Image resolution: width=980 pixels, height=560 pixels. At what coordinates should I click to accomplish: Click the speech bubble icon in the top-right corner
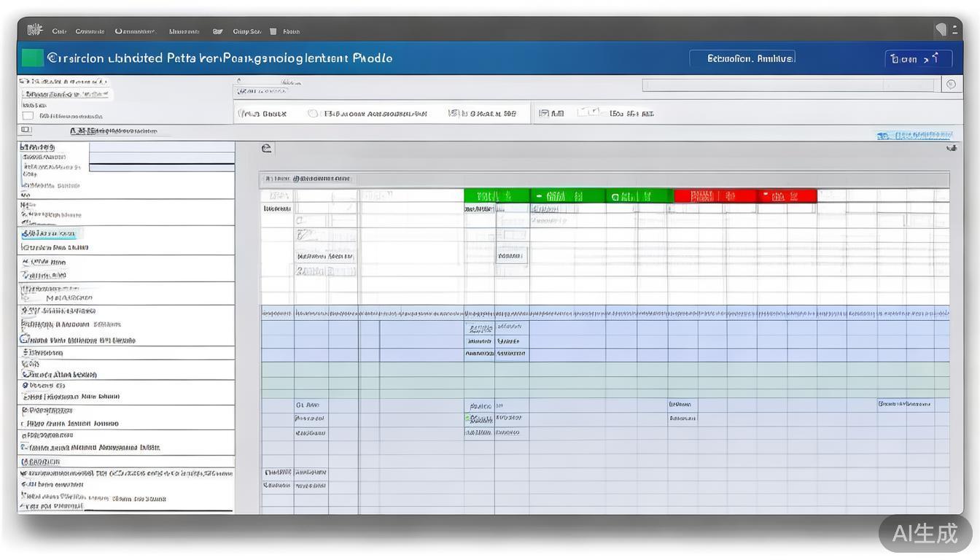(941, 30)
